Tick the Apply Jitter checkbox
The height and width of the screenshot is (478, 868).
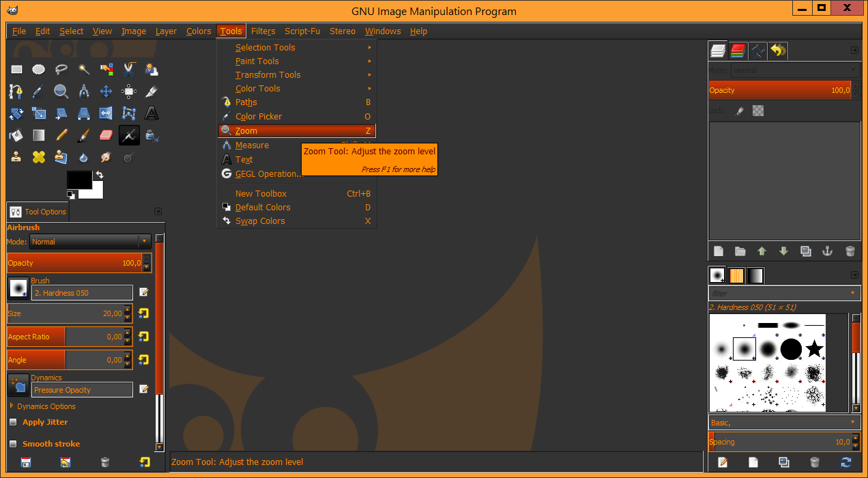[x=13, y=422]
